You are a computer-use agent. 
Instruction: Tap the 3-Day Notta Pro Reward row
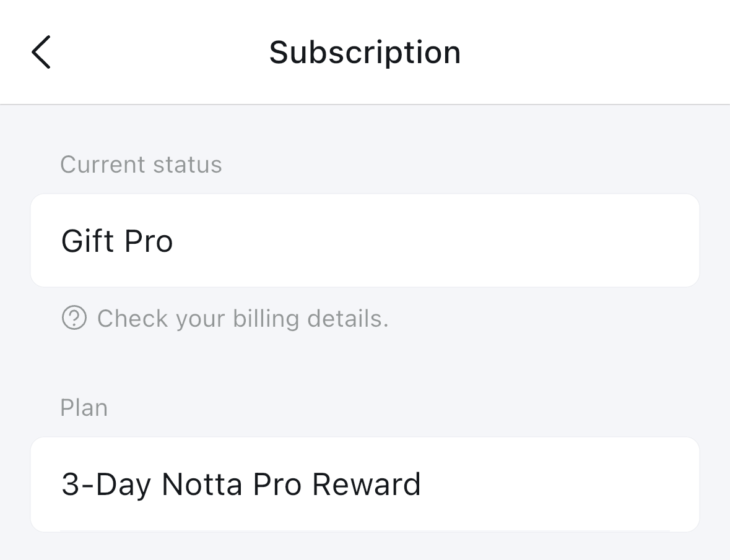[365, 484]
